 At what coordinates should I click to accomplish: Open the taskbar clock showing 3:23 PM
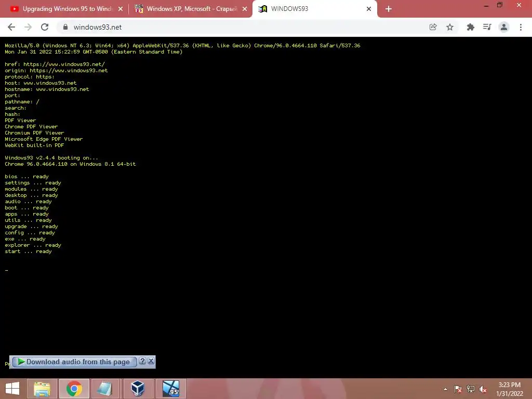tap(509, 389)
